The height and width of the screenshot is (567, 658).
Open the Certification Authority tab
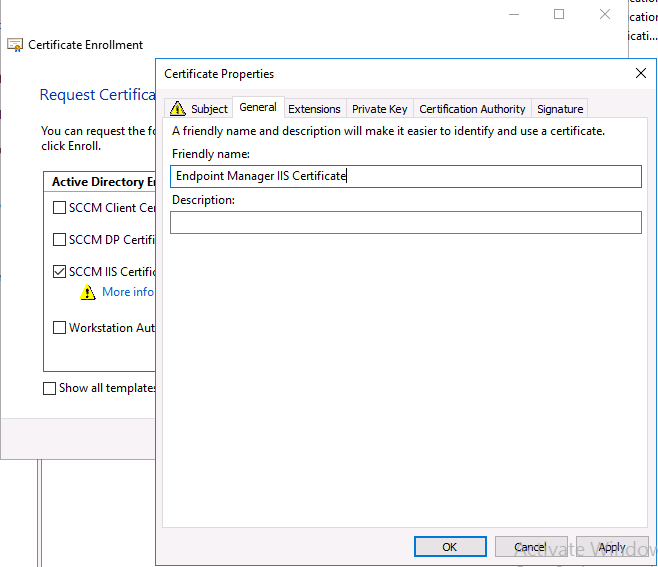click(x=472, y=109)
